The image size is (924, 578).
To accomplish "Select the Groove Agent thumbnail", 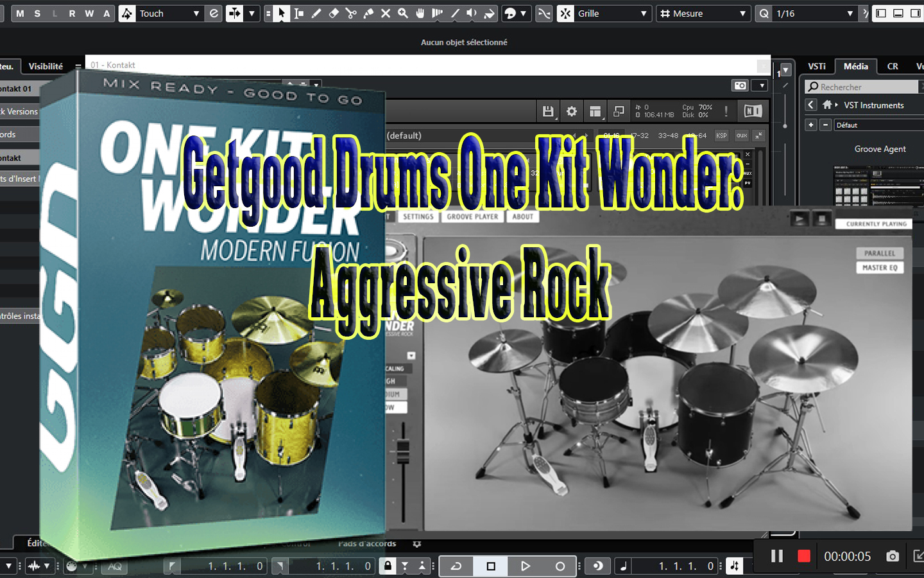I will (x=880, y=185).
